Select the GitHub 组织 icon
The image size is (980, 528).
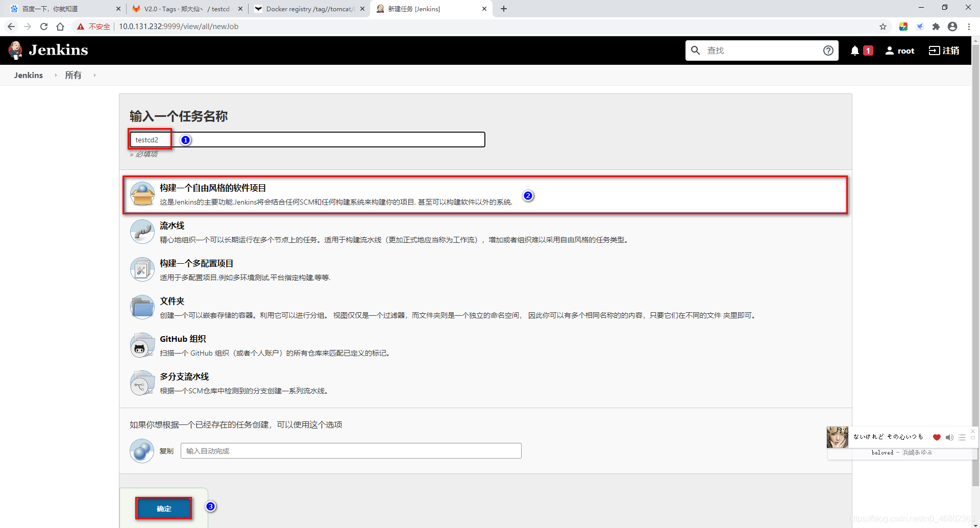[x=142, y=345]
